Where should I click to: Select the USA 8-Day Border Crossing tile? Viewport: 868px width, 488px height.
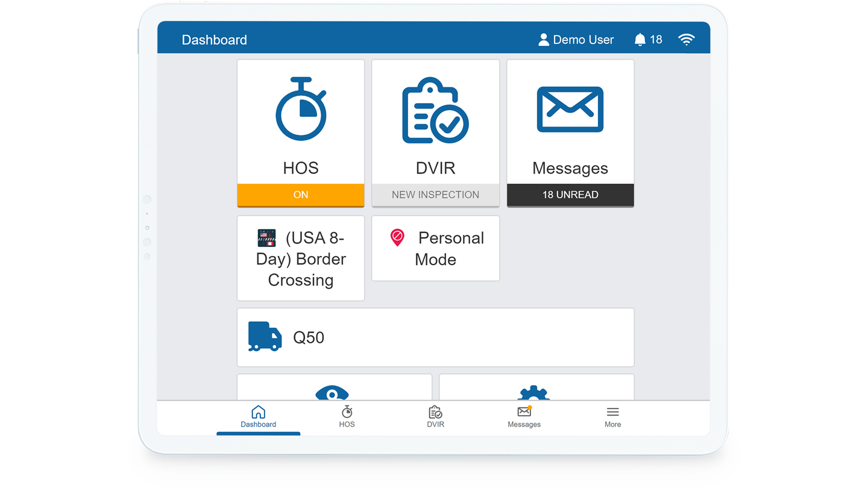(301, 258)
